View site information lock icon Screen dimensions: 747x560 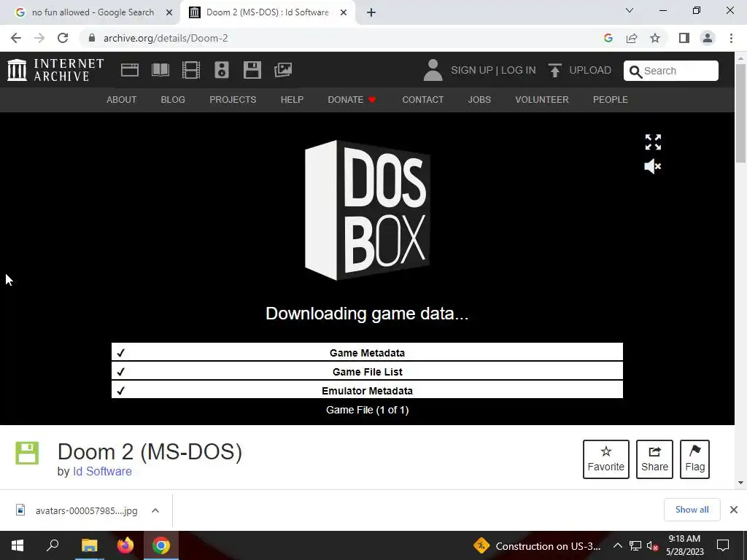[x=92, y=38]
